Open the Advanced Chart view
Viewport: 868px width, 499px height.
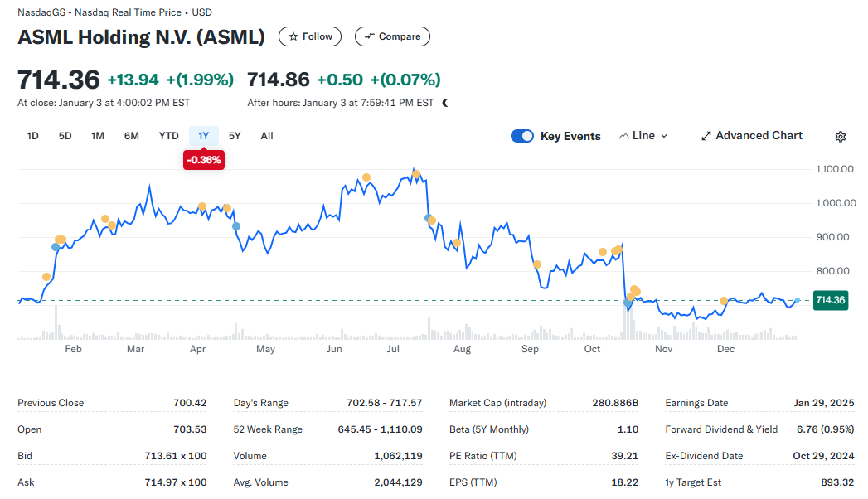click(752, 136)
